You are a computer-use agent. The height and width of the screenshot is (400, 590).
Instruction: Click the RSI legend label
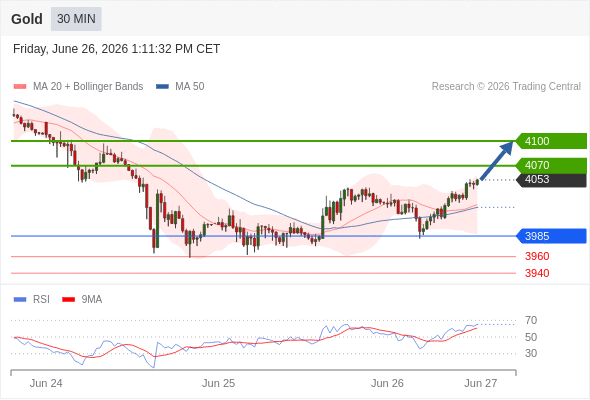click(41, 300)
